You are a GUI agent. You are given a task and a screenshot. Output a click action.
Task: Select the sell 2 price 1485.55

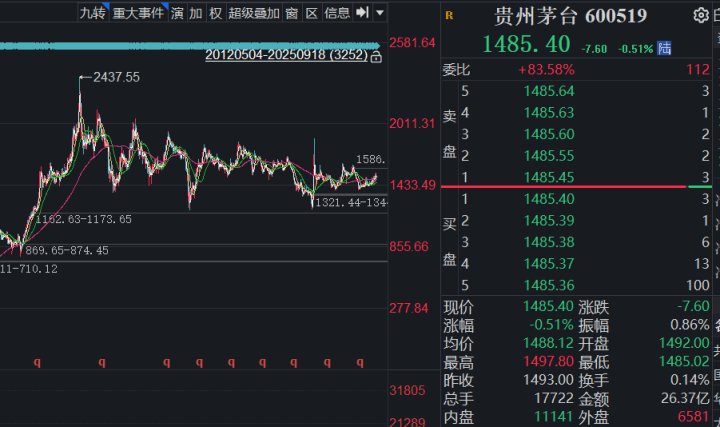[x=549, y=156]
